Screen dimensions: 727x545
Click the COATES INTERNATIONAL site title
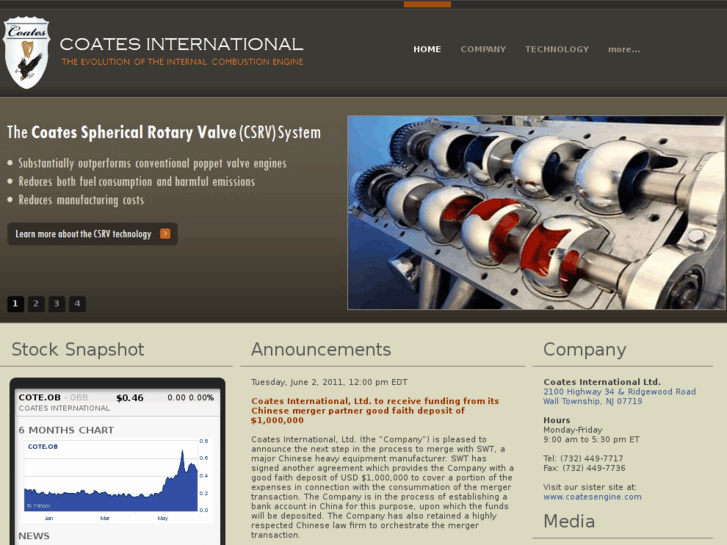[x=181, y=44]
